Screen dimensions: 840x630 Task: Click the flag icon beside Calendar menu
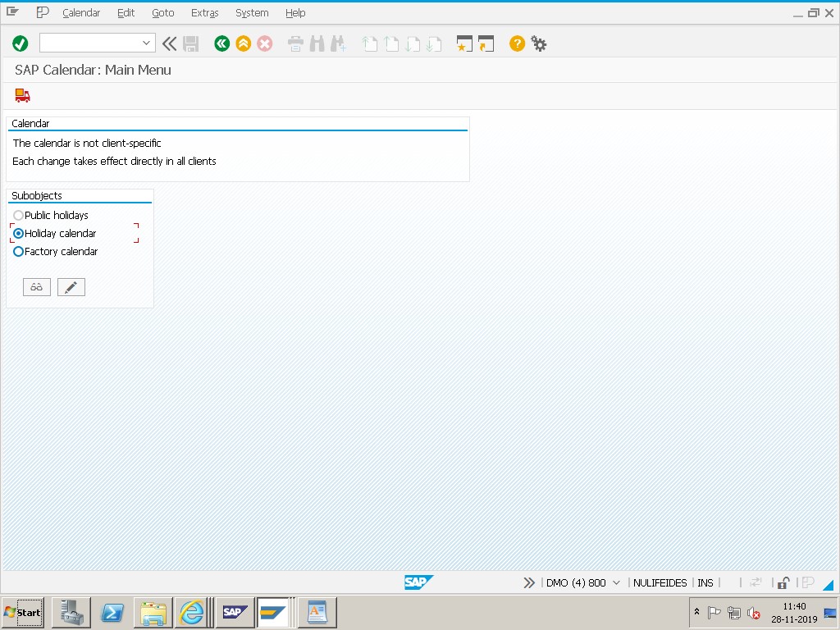tap(43, 12)
